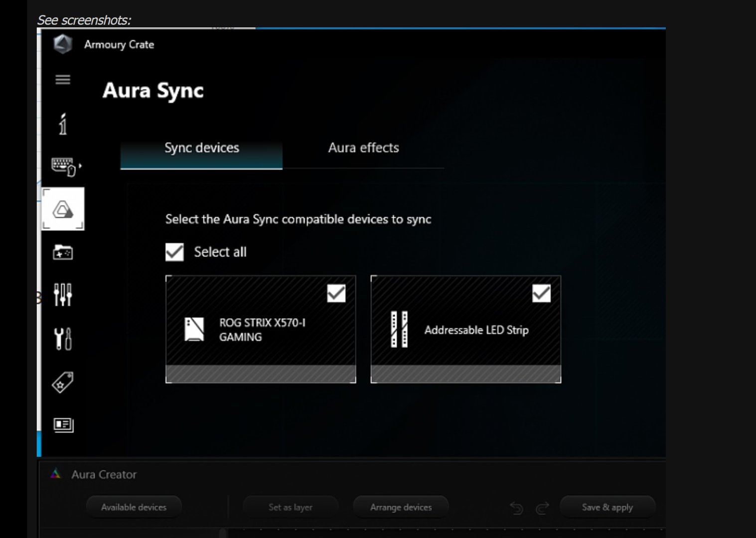Open the Scenario Profiles sliders icon
This screenshot has width=756, height=538.
pos(63,294)
